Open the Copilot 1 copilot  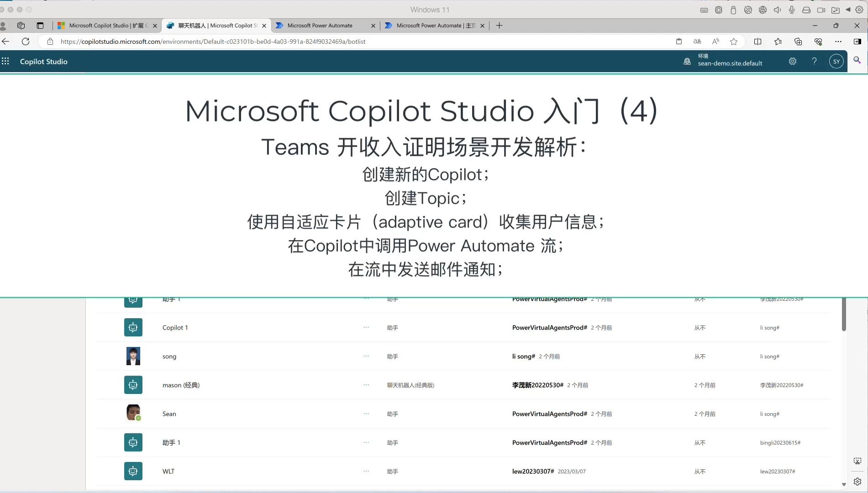coord(175,328)
